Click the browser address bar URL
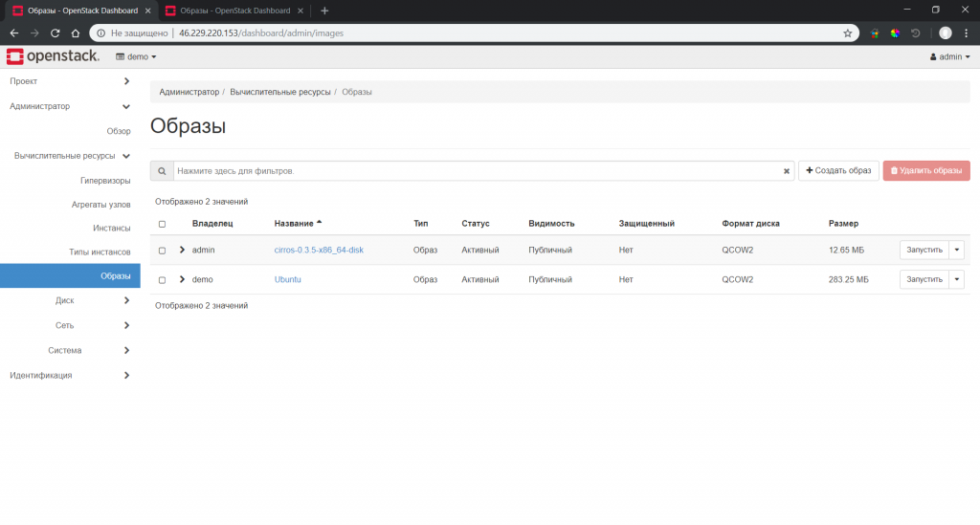The image size is (980, 525). click(261, 33)
